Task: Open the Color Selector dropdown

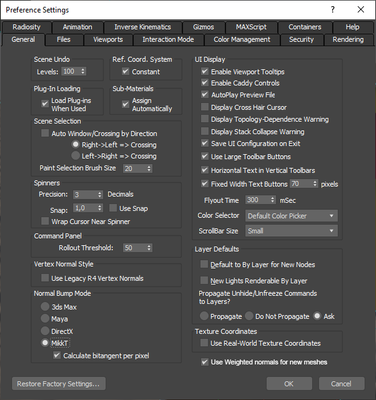Action: click(x=291, y=216)
